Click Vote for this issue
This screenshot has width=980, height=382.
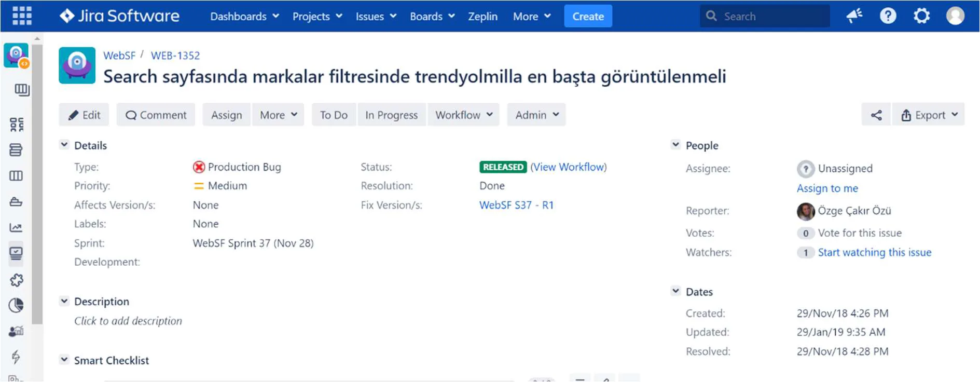(x=860, y=233)
